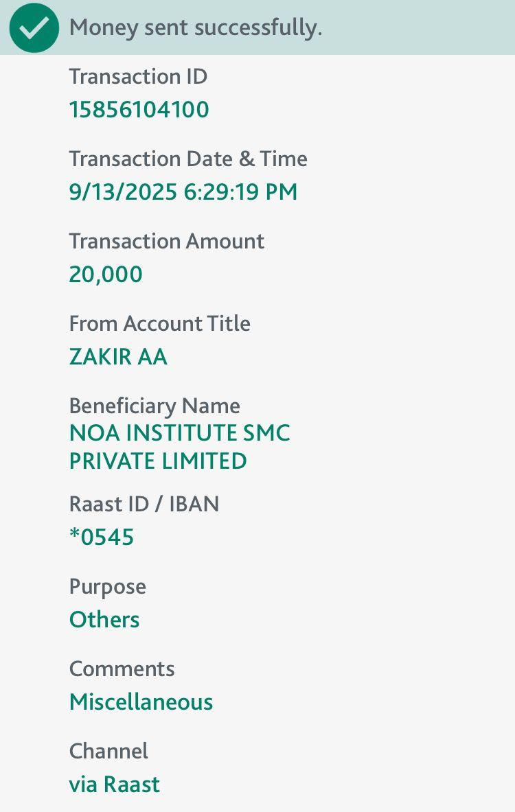Click the "Money sent successfully." message
The height and width of the screenshot is (812, 515).
[x=196, y=28]
